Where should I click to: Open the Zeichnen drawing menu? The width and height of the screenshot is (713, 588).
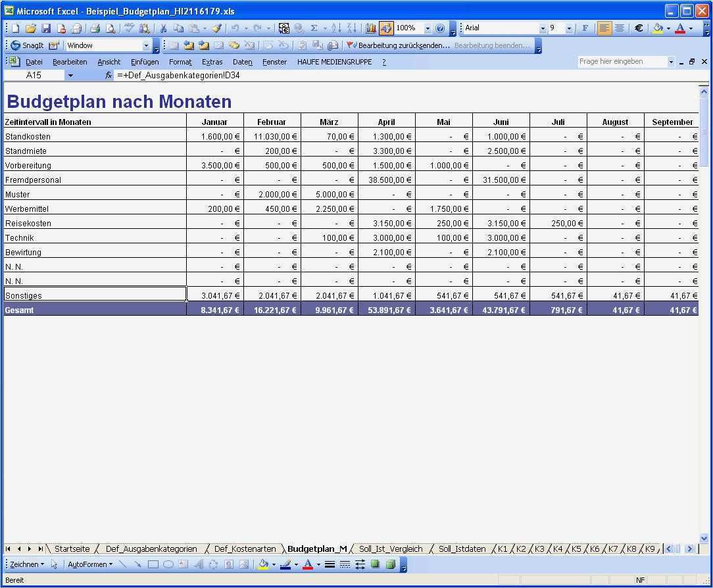[x=27, y=564]
